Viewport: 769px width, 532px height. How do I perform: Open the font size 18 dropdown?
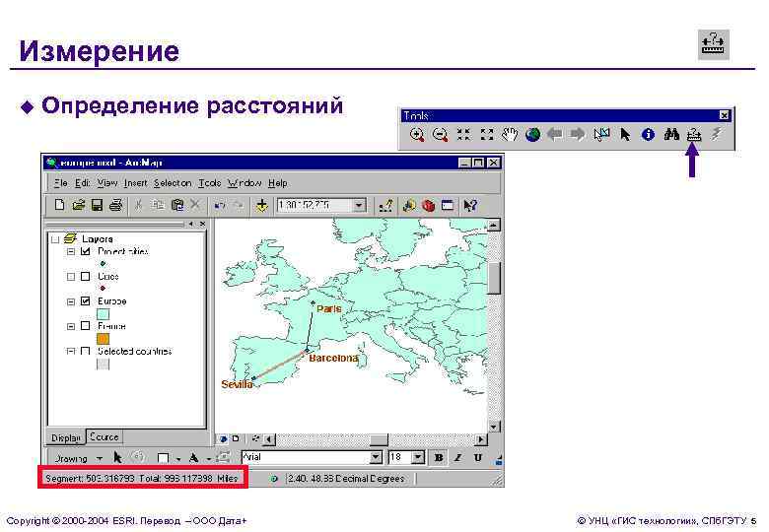click(x=418, y=457)
